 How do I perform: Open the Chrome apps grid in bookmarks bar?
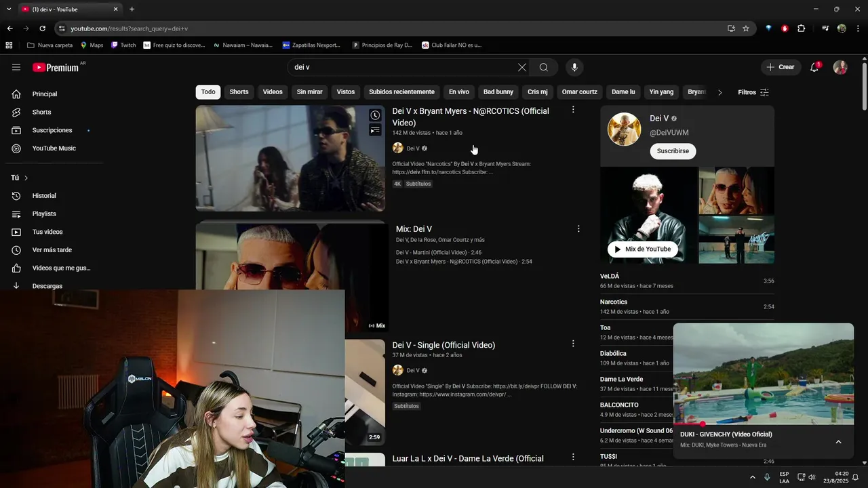(x=9, y=45)
